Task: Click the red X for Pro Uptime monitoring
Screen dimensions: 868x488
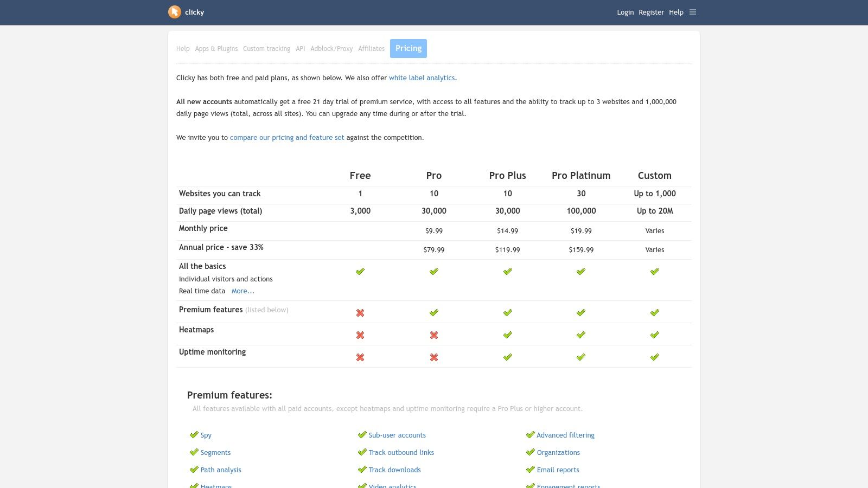Action: 434,357
